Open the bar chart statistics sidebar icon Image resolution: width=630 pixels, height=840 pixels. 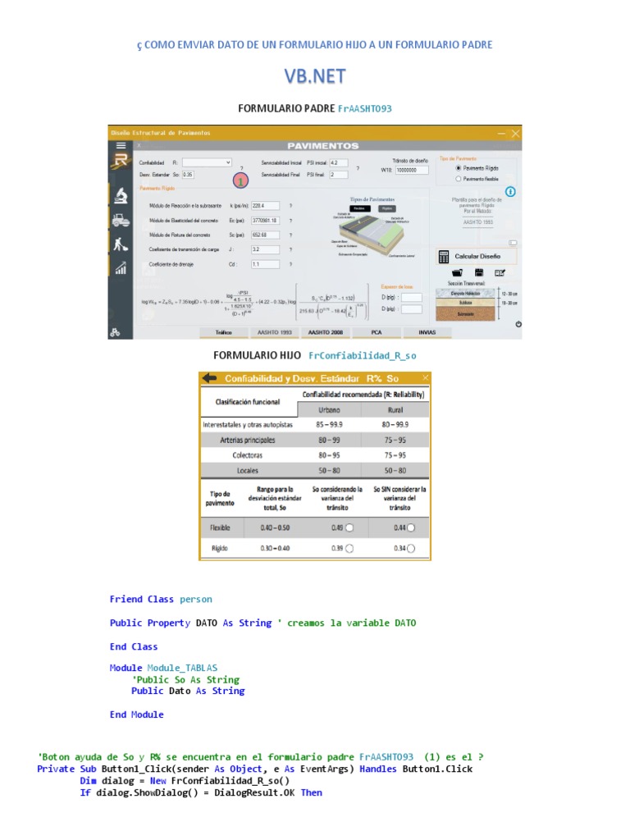pyautogui.click(x=121, y=268)
